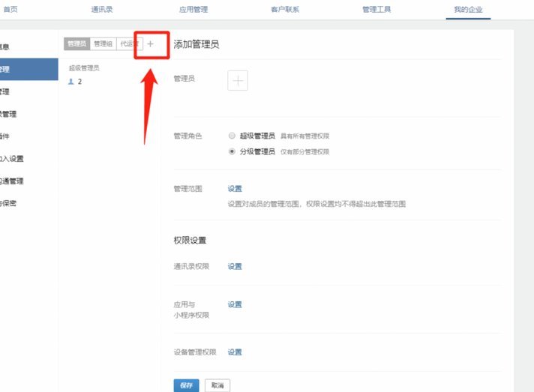Click 设置 link for 设备管理权限

pos(235,352)
